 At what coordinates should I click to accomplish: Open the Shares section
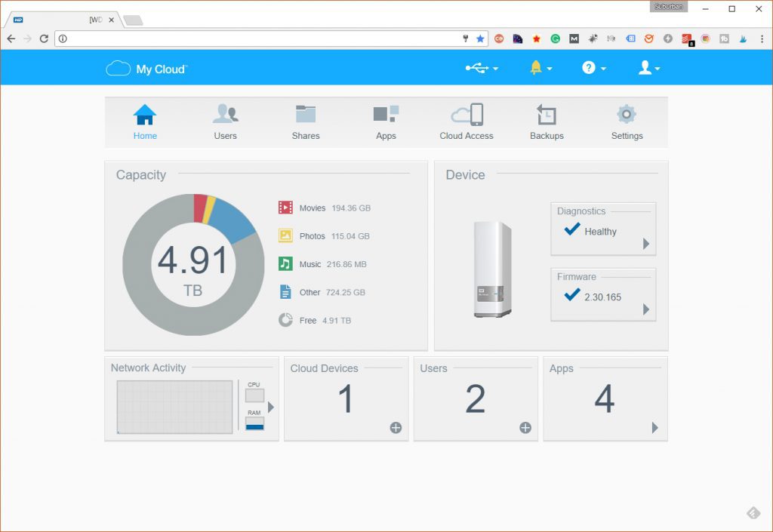click(306, 122)
